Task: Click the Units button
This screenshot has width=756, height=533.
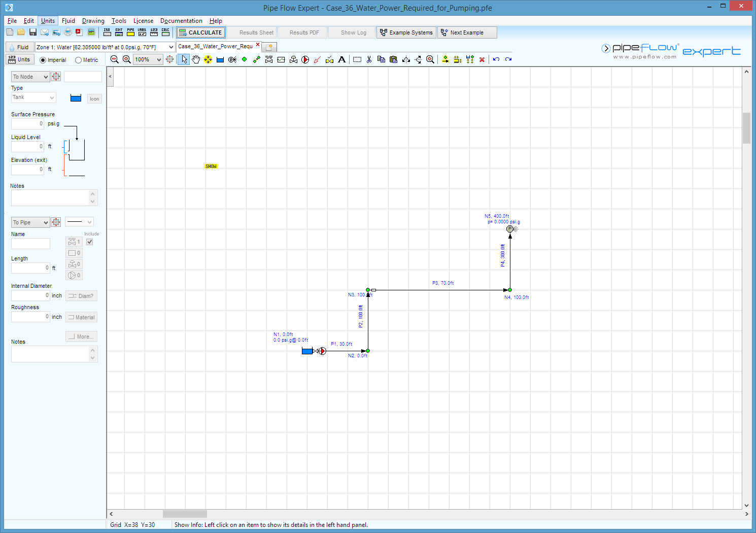Action: click(x=19, y=59)
